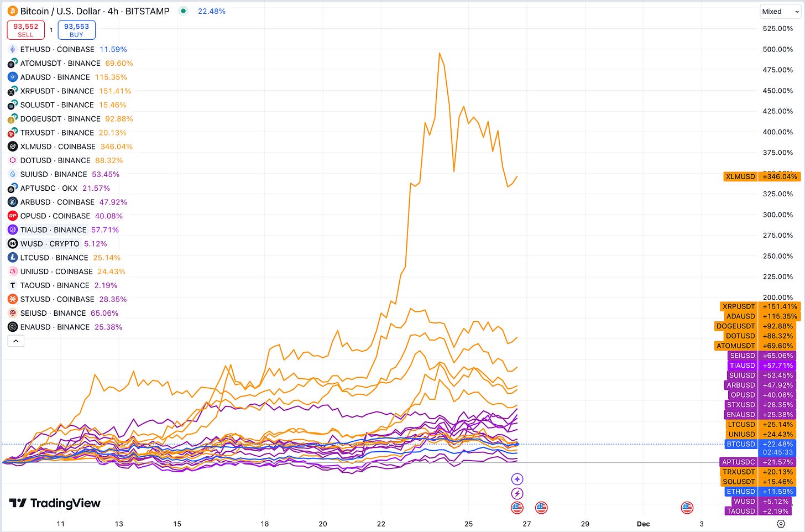
Task: Click the purple lightning bolt event marker
Action: tap(517, 493)
